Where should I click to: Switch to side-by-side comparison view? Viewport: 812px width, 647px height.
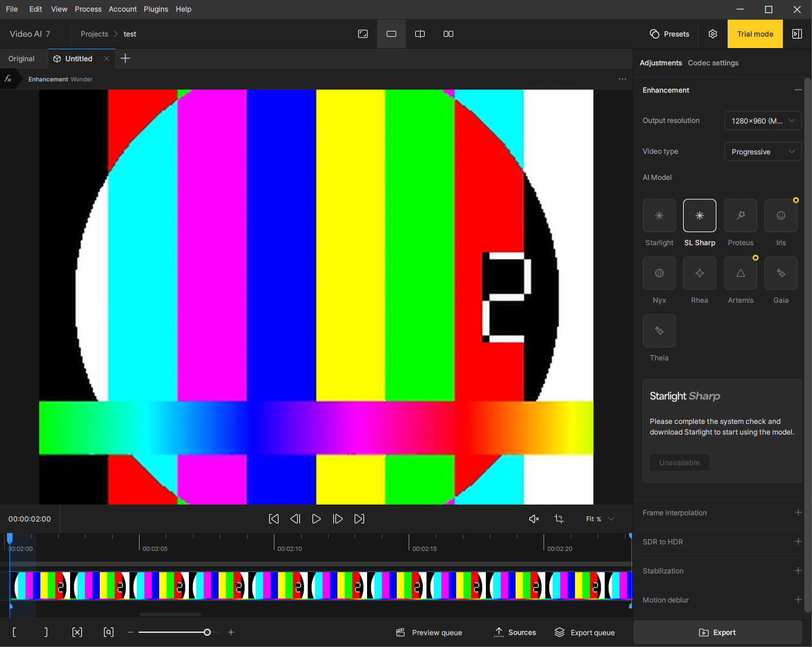(x=448, y=34)
